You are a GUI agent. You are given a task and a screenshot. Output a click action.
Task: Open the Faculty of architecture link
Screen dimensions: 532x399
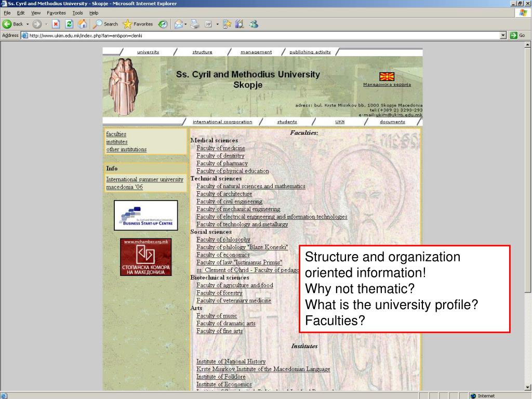(224, 194)
